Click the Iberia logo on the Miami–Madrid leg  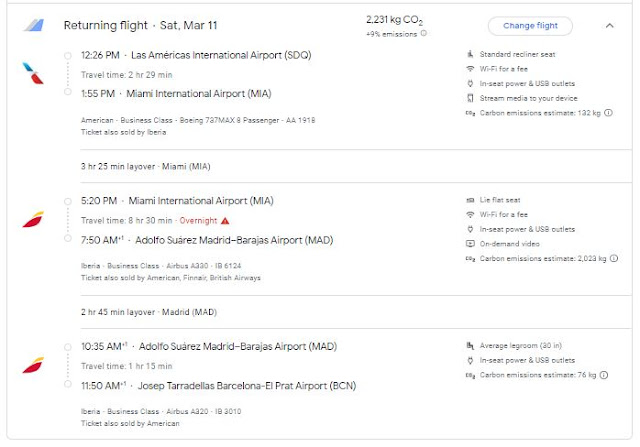click(32, 219)
